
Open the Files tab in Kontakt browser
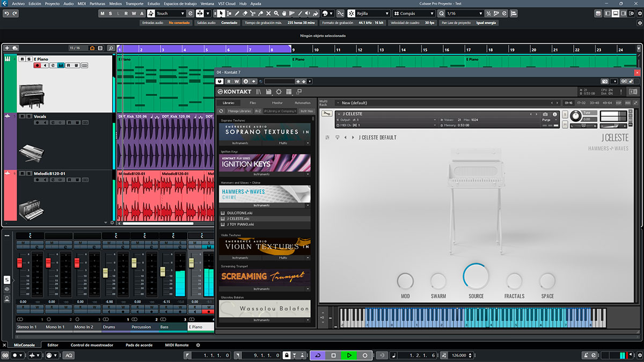click(x=253, y=102)
